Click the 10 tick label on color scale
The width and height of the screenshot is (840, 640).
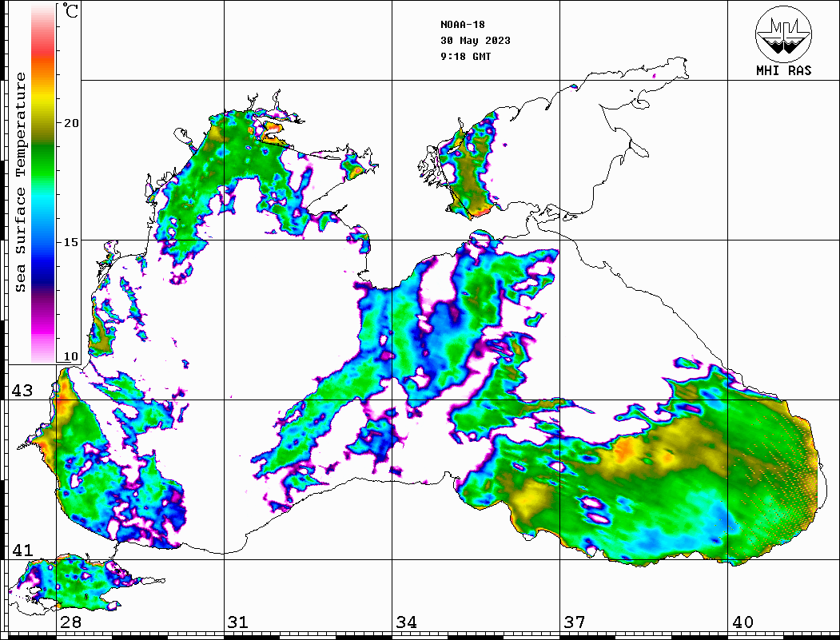click(x=71, y=356)
